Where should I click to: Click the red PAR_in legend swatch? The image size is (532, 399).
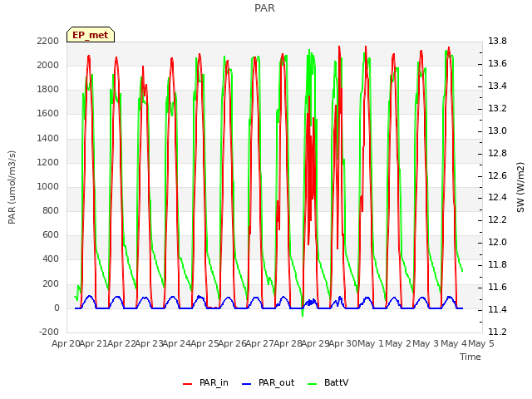click(188, 384)
